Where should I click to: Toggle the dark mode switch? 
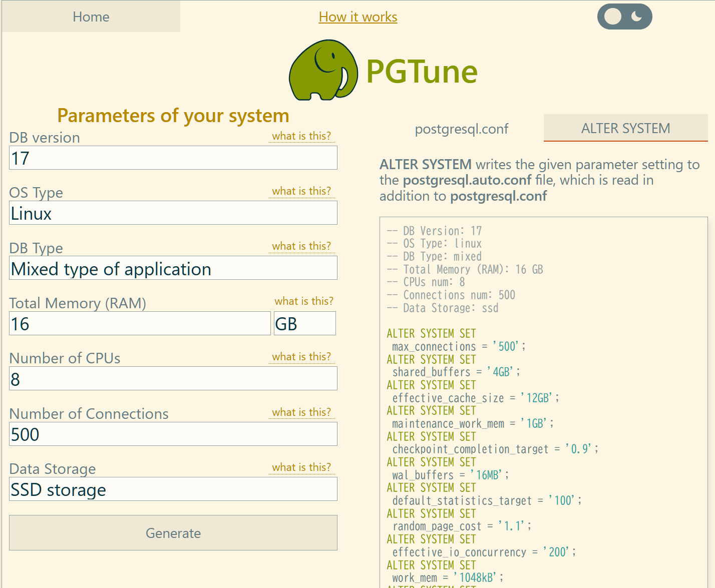point(624,17)
